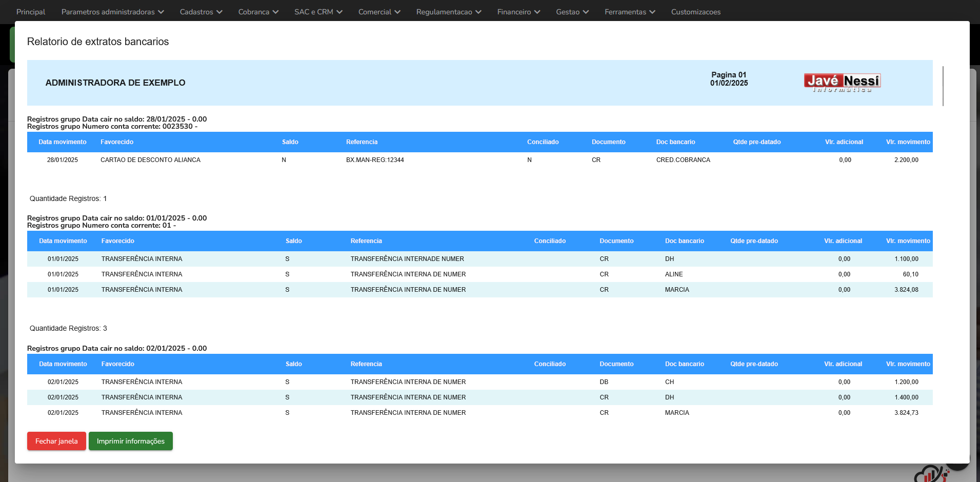Image resolution: width=980 pixels, height=482 pixels.
Task: Expand the Financeiro dropdown menu
Action: [518, 12]
